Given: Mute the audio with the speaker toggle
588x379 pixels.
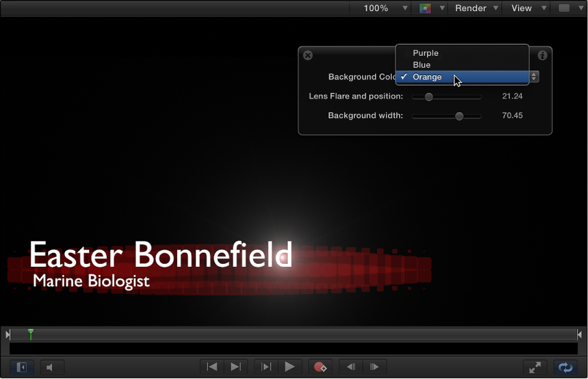Looking at the screenshot, I should click(x=52, y=367).
